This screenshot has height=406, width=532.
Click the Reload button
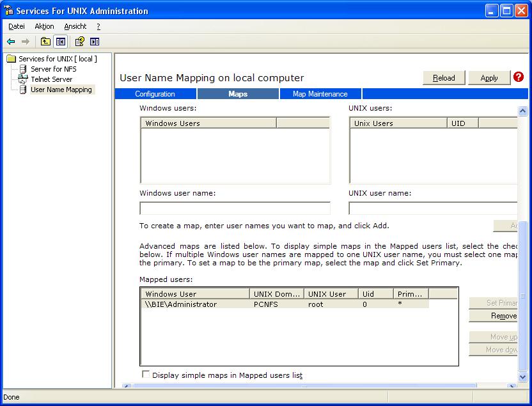pos(444,78)
